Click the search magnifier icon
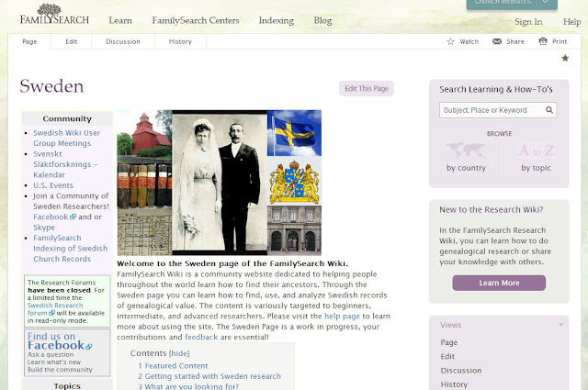Viewport: 588px width, 390px height. tap(549, 110)
